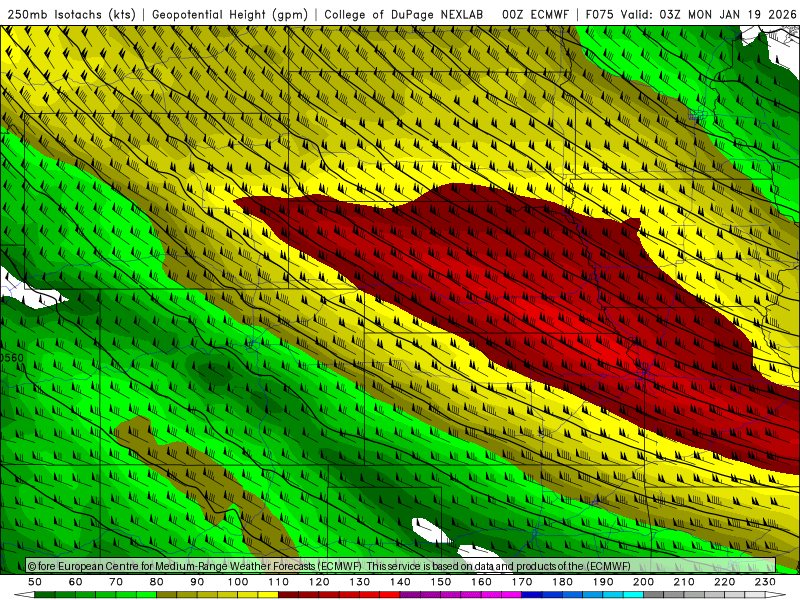Pick the cyan swatch ending at 200
800x600 pixels.
[634, 595]
